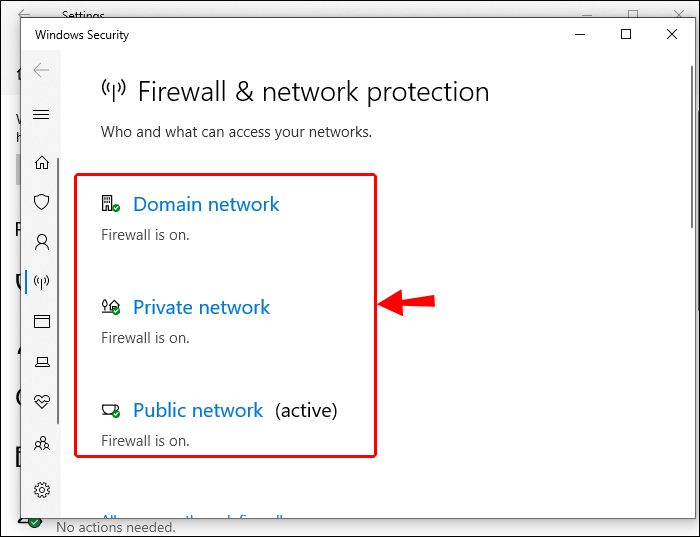
Task: Open Family options sidebar icon
Action: click(42, 442)
